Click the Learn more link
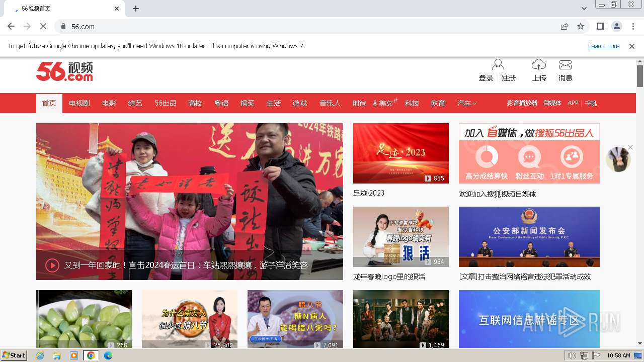The height and width of the screenshot is (362, 644). tap(604, 46)
